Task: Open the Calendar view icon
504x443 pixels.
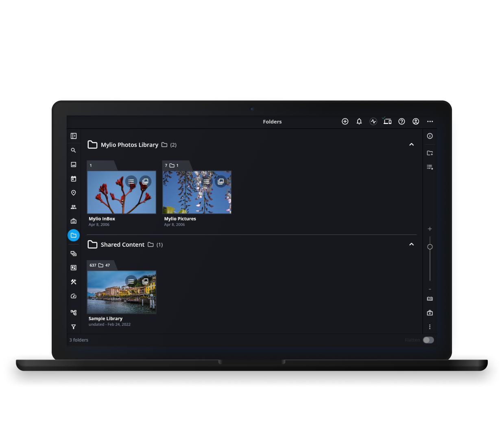Action: 74,179
